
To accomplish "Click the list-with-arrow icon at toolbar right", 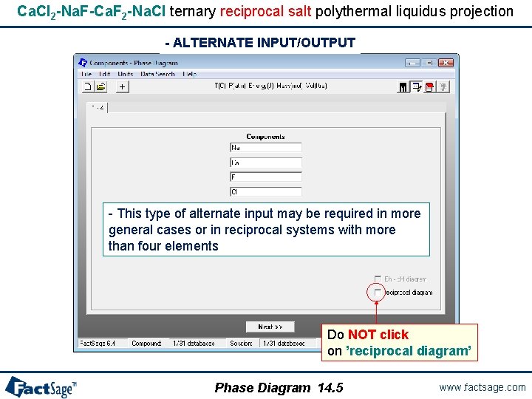I will pos(416,87).
